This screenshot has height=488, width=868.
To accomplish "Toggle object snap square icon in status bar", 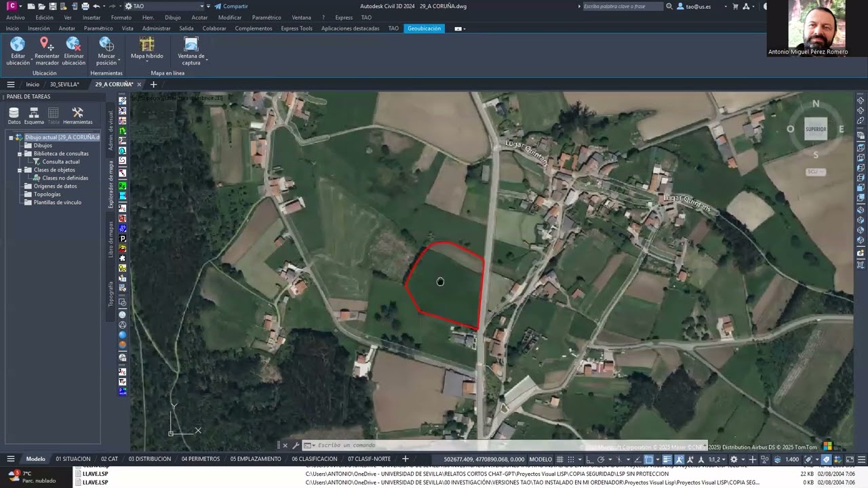I will tap(649, 460).
